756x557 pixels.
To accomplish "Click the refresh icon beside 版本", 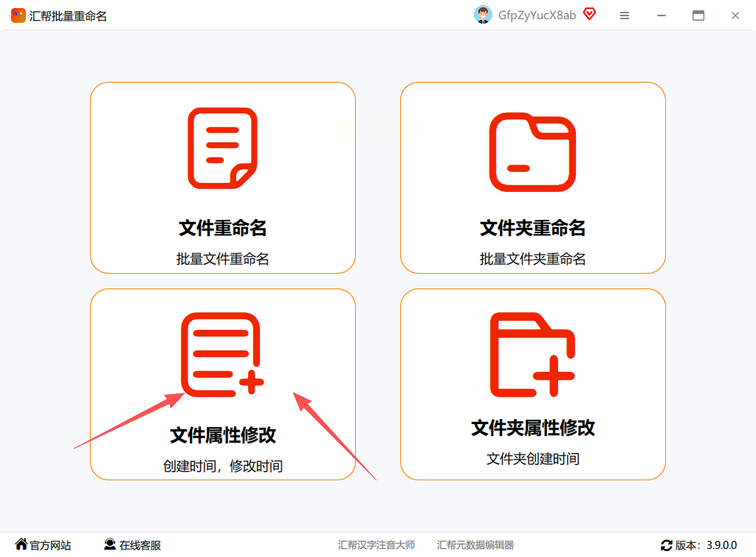I will pyautogui.click(x=667, y=545).
